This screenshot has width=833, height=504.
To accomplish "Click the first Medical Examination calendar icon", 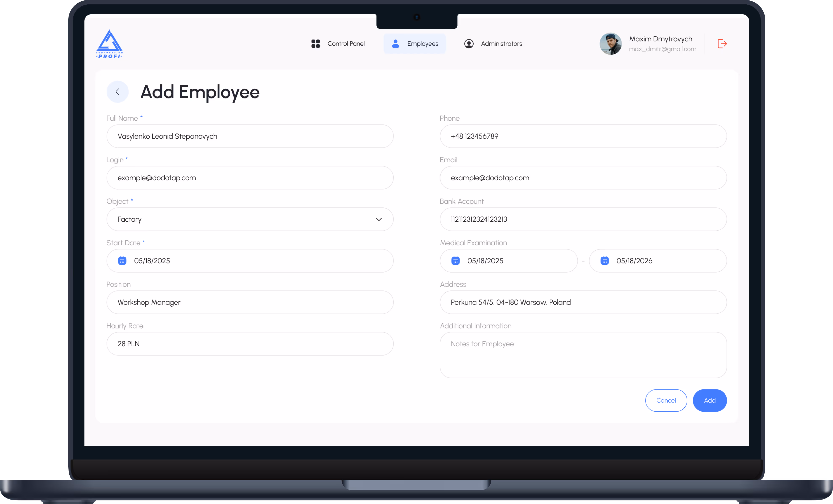I will pyautogui.click(x=455, y=261).
